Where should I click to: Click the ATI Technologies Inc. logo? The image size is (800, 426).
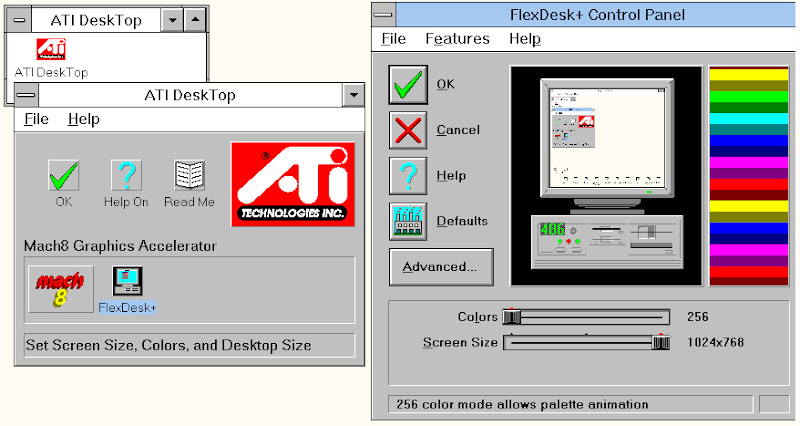[x=293, y=184]
